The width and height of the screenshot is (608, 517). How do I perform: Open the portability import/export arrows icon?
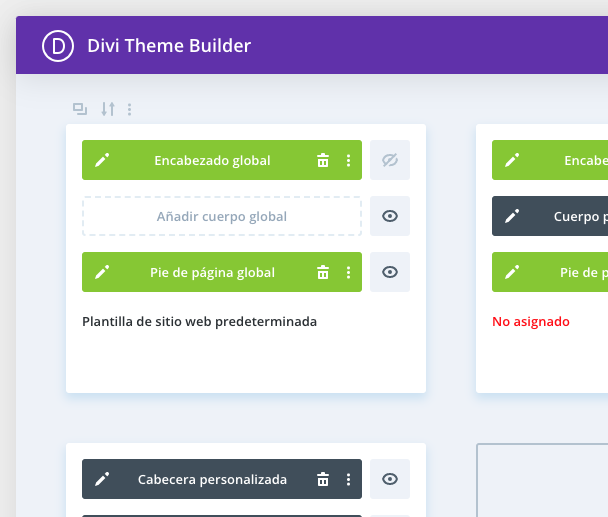tap(108, 108)
